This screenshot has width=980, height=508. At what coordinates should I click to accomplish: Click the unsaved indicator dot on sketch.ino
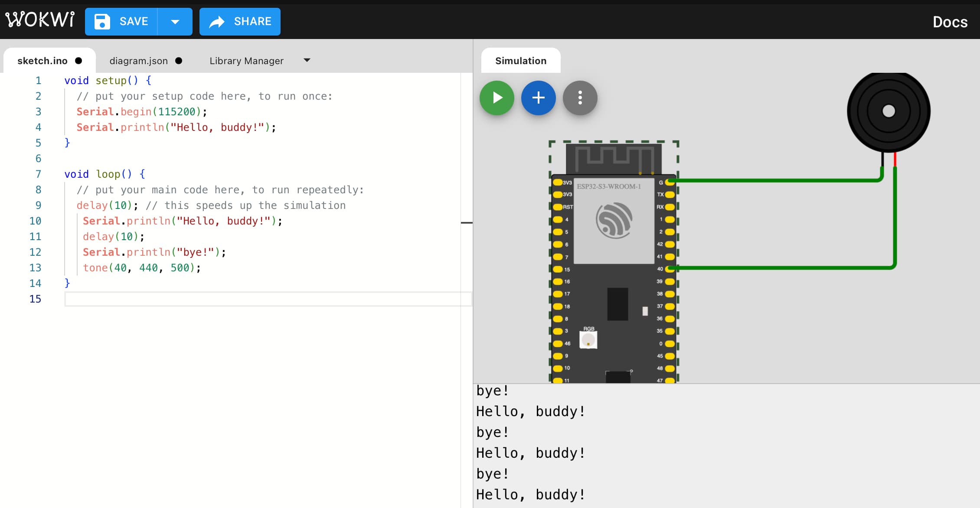(79, 61)
